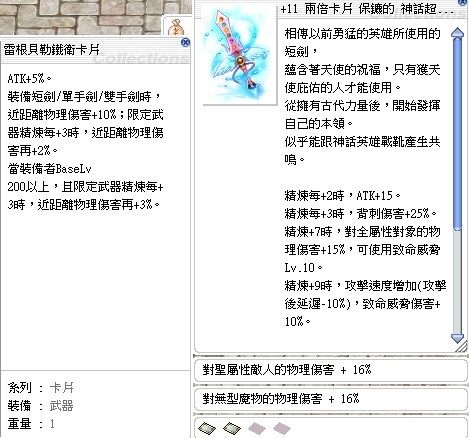This screenshot has height=438, width=469.
Task: Click the 裝備 : 武器 field
Action: point(41,406)
